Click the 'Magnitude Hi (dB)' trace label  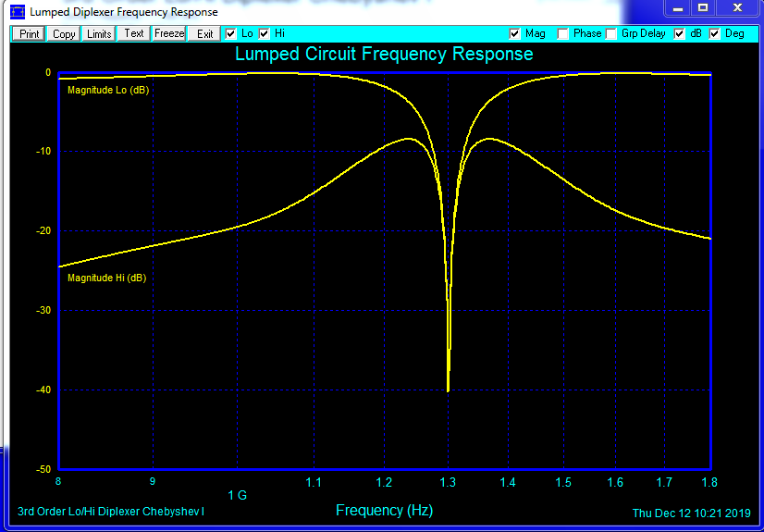click(106, 278)
